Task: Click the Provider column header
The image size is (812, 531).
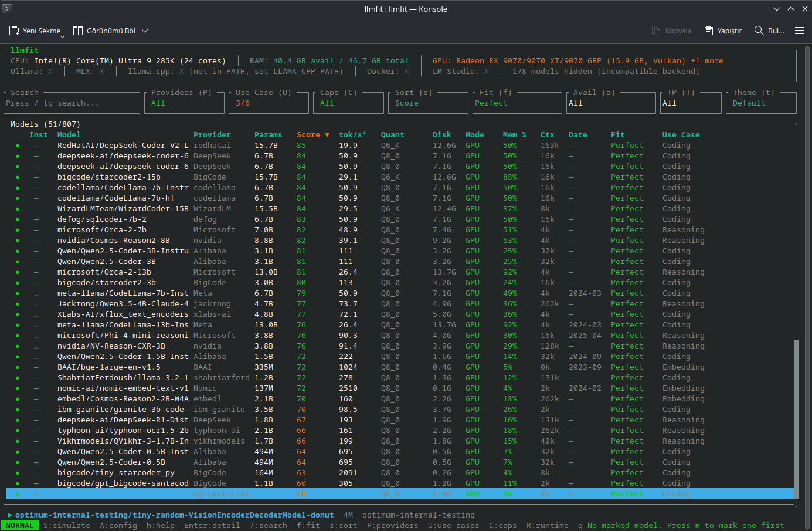Action: tap(212, 135)
